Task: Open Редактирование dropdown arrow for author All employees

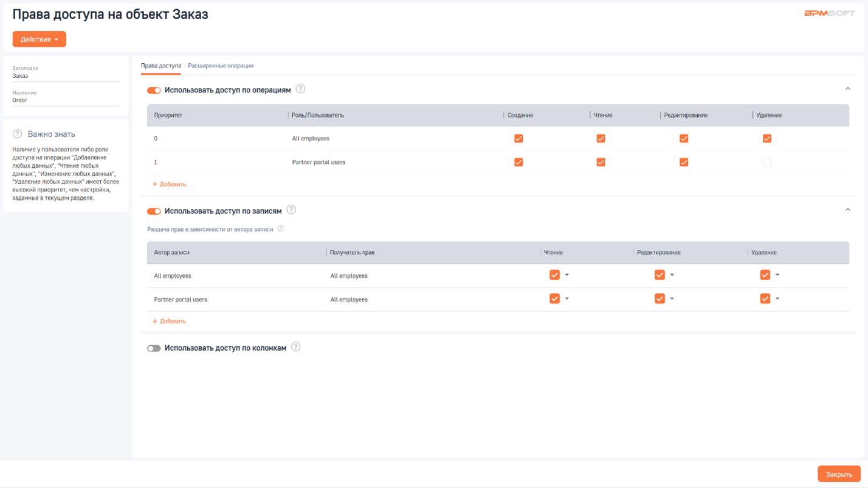Action: [x=672, y=275]
